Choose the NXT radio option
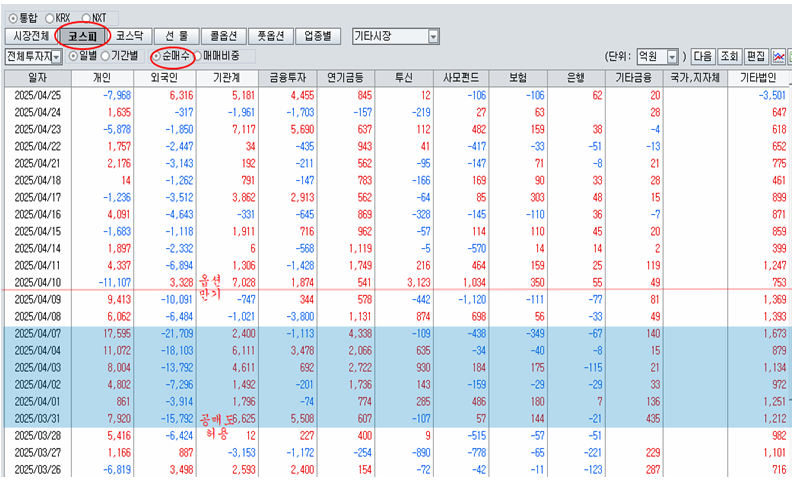Image resolution: width=794 pixels, height=483 pixels. point(88,18)
